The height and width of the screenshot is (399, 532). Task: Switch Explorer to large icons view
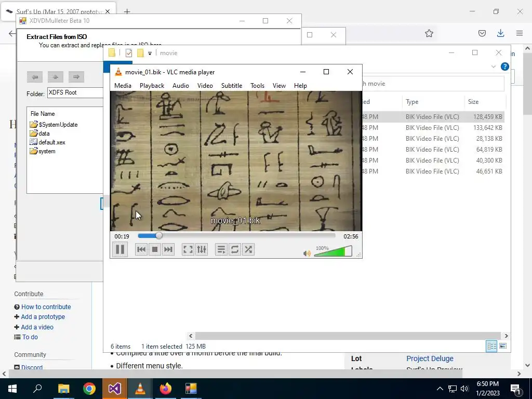coord(503,346)
